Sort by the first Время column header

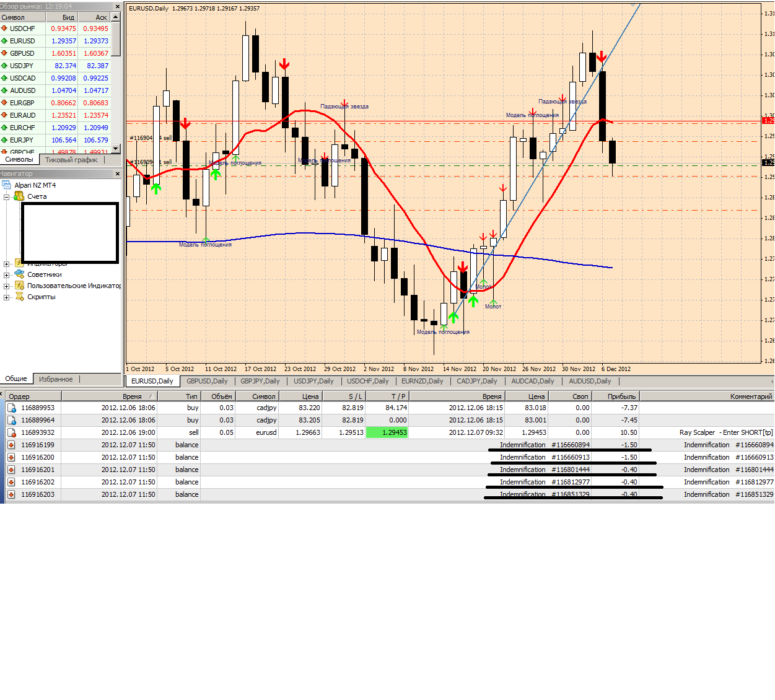pyautogui.click(x=109, y=396)
